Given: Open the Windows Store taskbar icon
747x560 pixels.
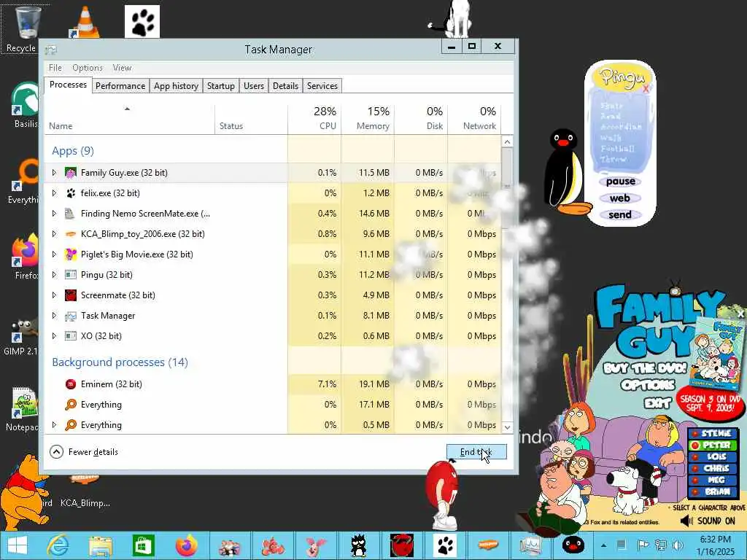Looking at the screenshot, I should [x=144, y=545].
